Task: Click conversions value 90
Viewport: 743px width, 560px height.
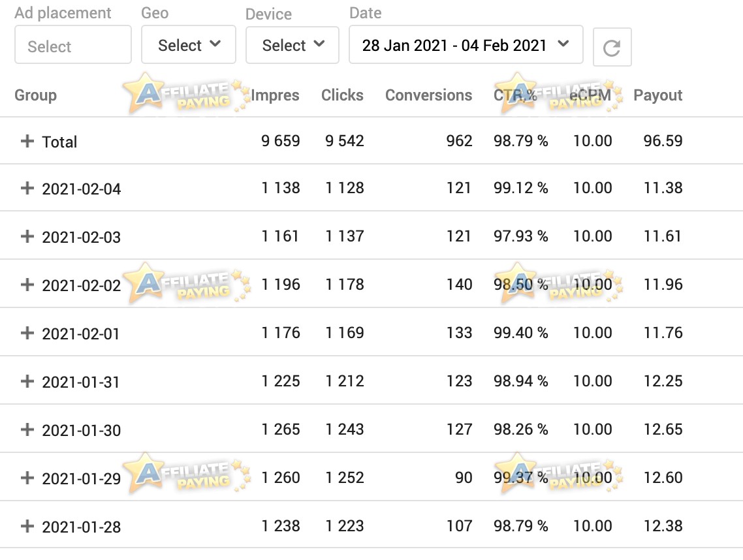Action: [x=464, y=478]
